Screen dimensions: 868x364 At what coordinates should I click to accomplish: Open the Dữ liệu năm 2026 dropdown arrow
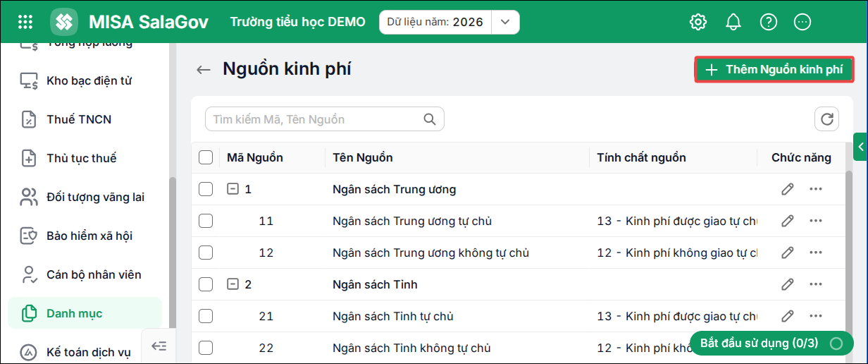(505, 22)
